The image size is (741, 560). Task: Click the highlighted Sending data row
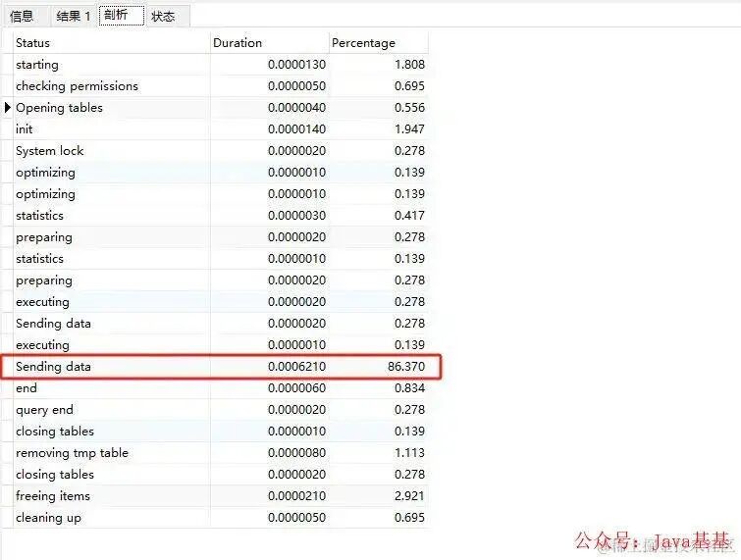(221, 367)
